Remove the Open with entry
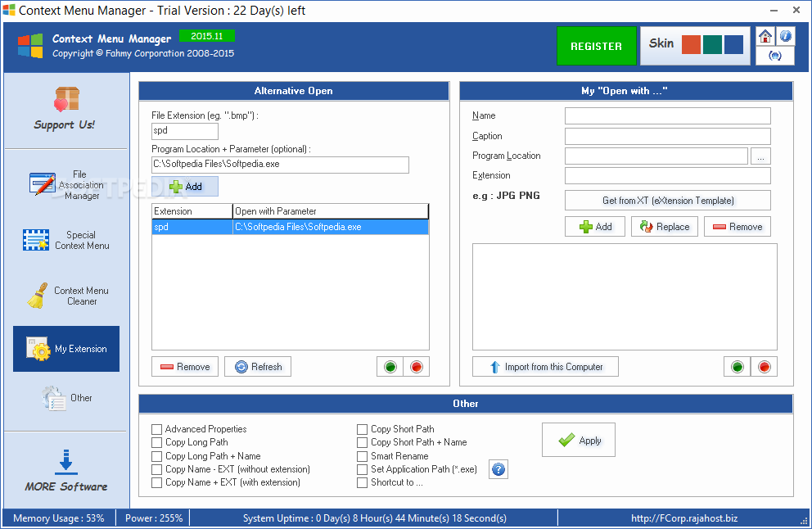Viewport: 812px width, 529px height. pos(738,226)
